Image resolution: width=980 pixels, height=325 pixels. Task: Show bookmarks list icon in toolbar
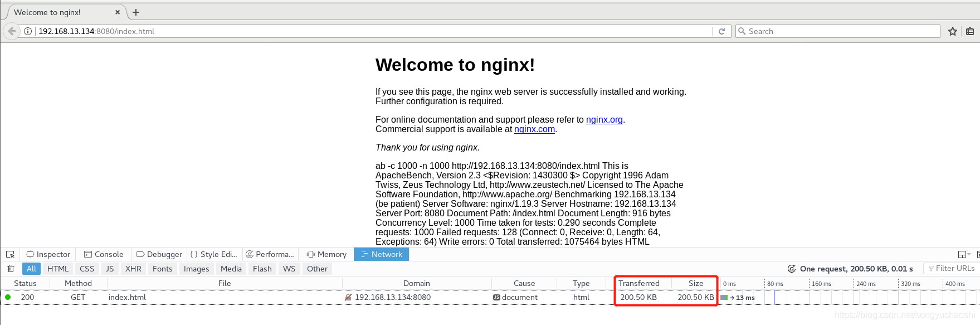click(x=970, y=31)
